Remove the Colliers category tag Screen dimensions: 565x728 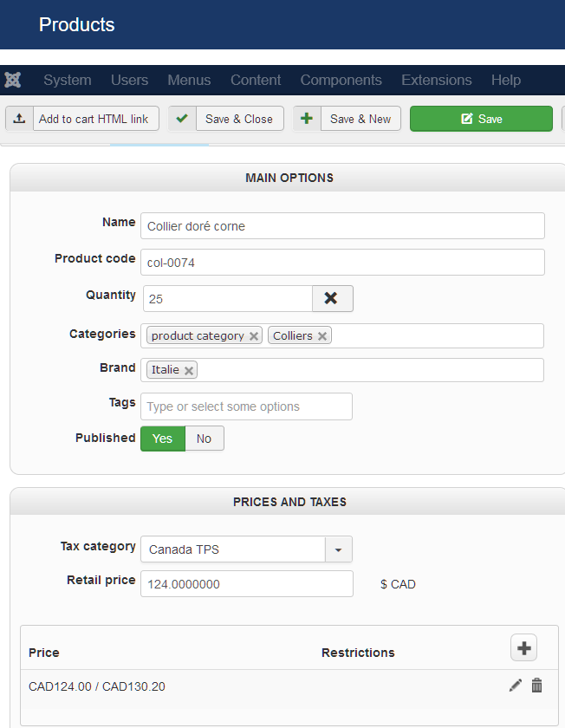(322, 336)
